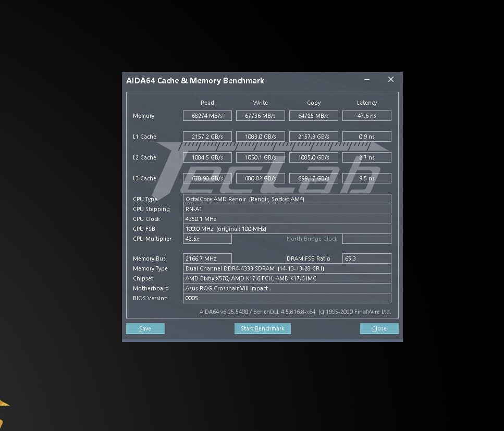Select the Memory Copy value 64725 MB/s
Screen dimensions: 504x431
point(314,116)
